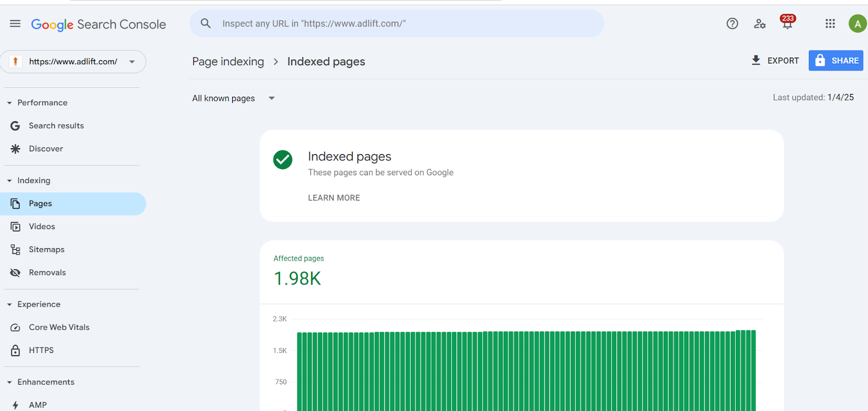Click the 2.3K chart axis label
The image size is (868, 411).
click(280, 319)
